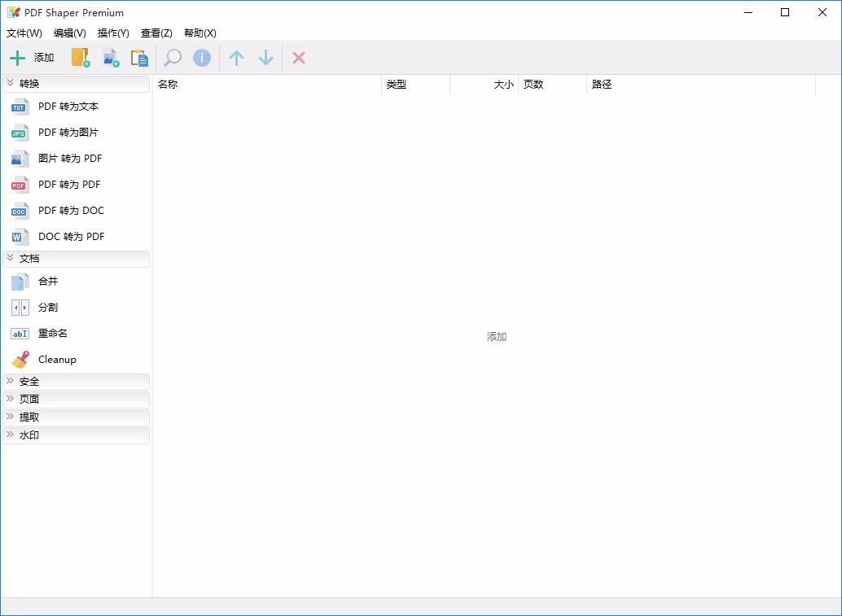Image resolution: width=842 pixels, height=616 pixels.
Task: Select the PDF 转为 DOC label
Action: click(x=71, y=211)
